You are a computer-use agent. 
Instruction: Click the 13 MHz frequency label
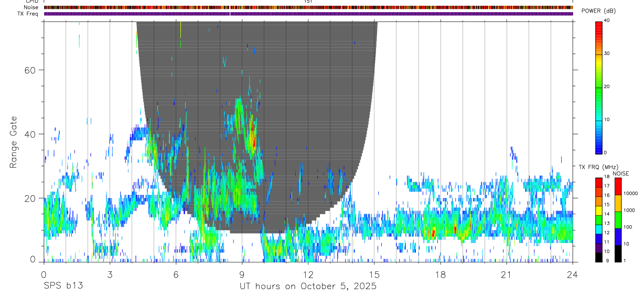(x=607, y=223)
